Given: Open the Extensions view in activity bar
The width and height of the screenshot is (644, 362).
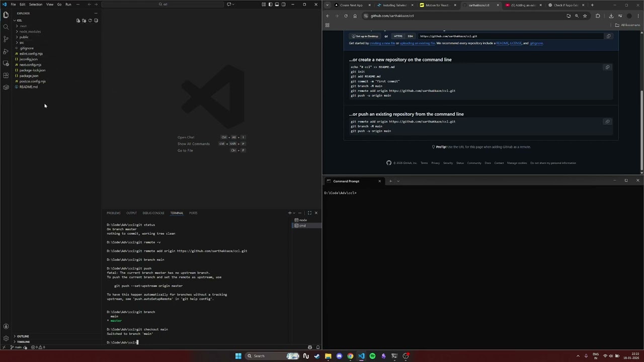Looking at the screenshot, I should click(x=6, y=75).
